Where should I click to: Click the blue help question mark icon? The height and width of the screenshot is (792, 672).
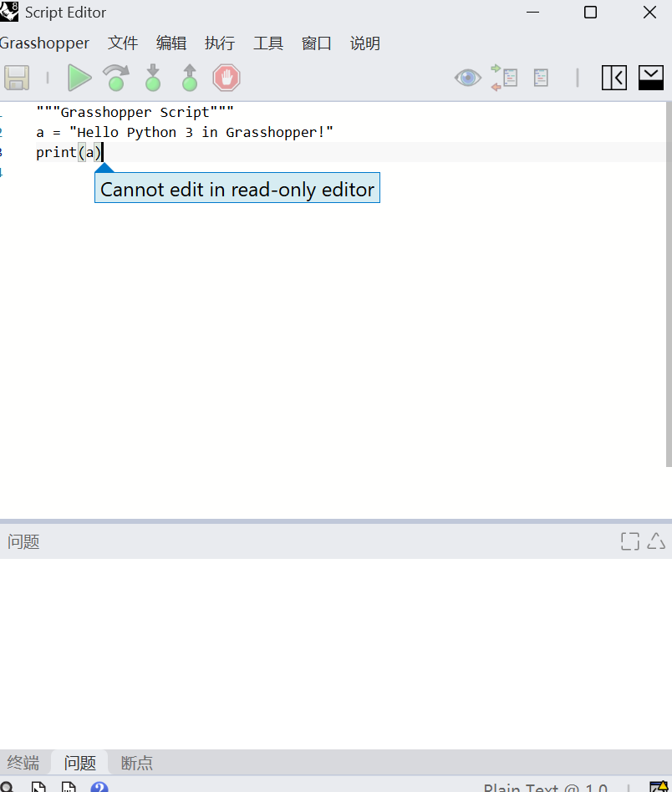[99, 787]
